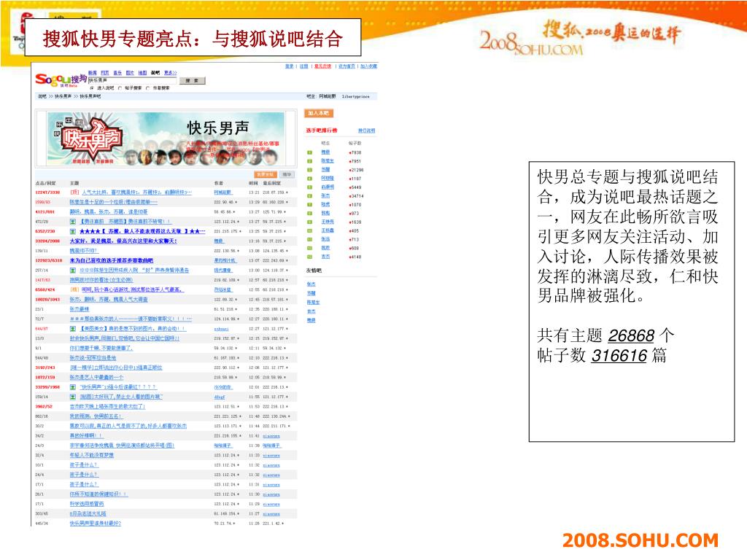The width and height of the screenshot is (747, 560).
Task: Click green rank icon beside the 21298 entry
Action: [309, 170]
